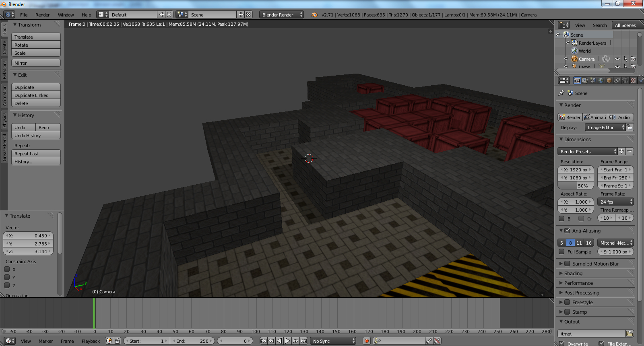Image resolution: width=644 pixels, height=346 pixels.
Task: Click the screen layout browse icon
Action: pyautogui.click(x=103, y=14)
